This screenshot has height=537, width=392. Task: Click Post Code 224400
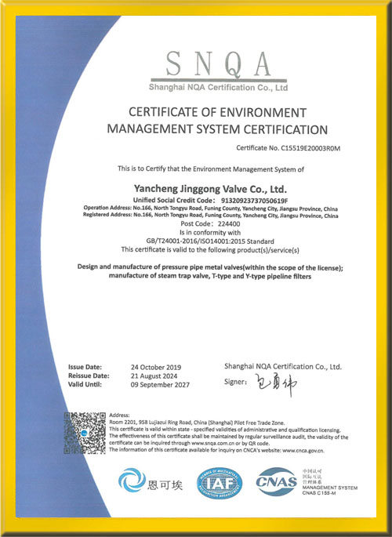(x=210, y=224)
